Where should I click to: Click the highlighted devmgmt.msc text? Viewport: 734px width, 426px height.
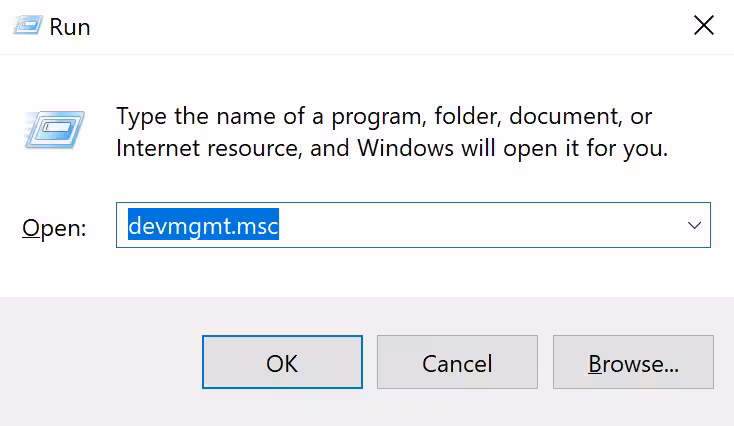(x=203, y=227)
